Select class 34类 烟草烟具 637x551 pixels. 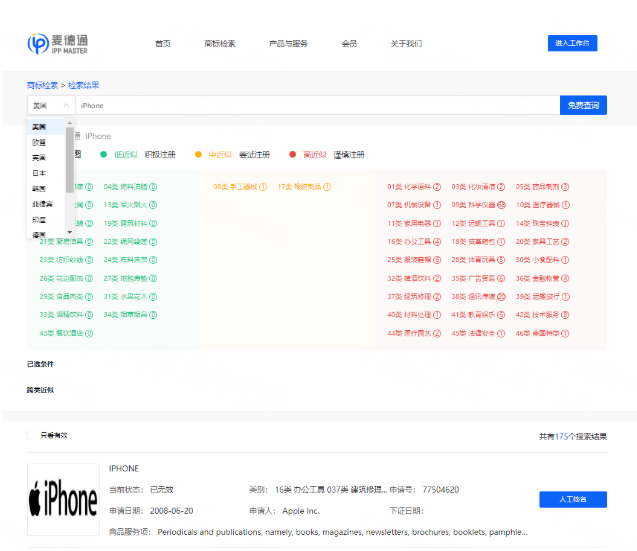pos(130,315)
